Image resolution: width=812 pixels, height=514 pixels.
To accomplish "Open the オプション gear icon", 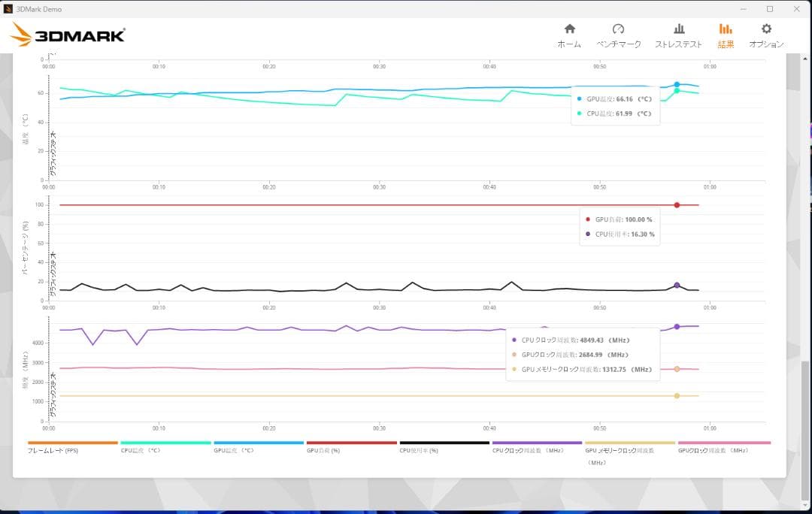I will point(766,35).
